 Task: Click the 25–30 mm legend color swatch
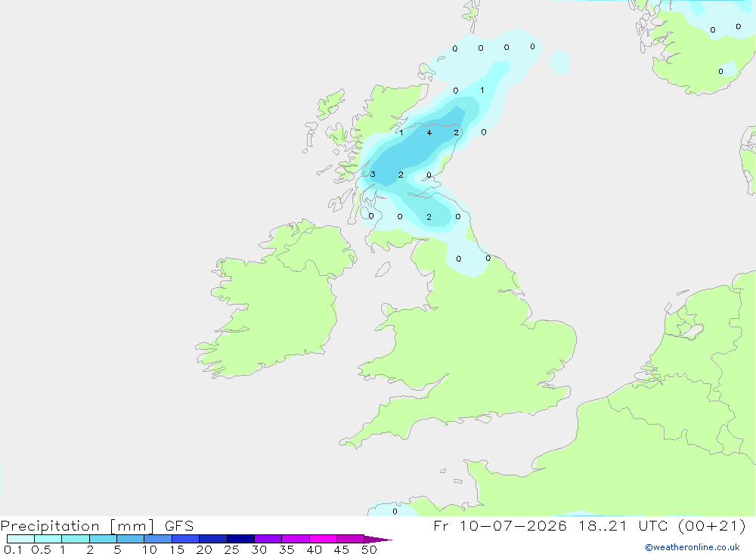[x=240, y=539]
